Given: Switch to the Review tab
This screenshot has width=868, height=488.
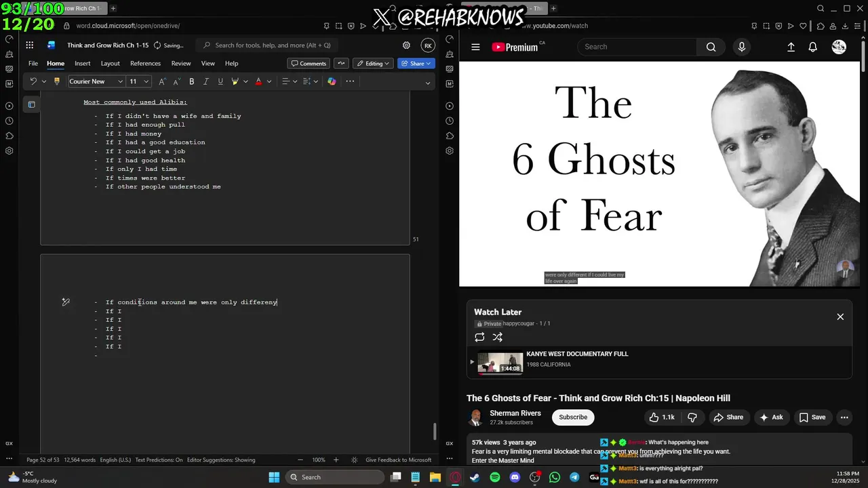Looking at the screenshot, I should 181,64.
